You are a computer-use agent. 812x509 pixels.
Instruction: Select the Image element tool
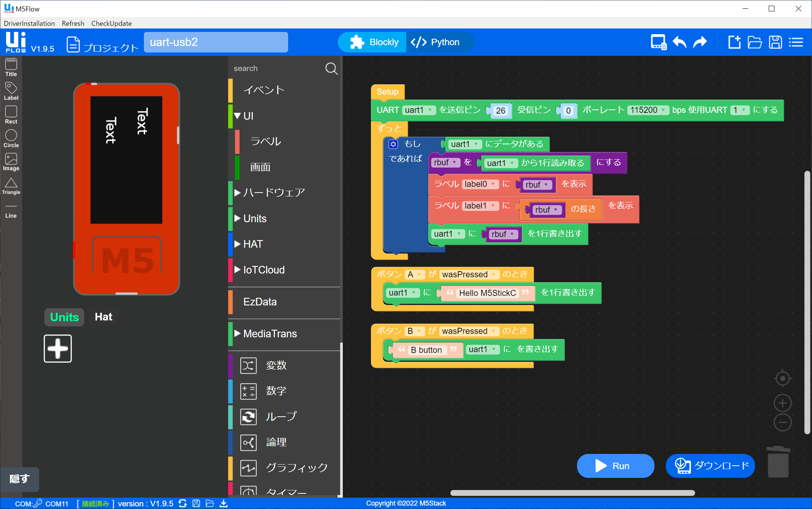pyautogui.click(x=11, y=162)
